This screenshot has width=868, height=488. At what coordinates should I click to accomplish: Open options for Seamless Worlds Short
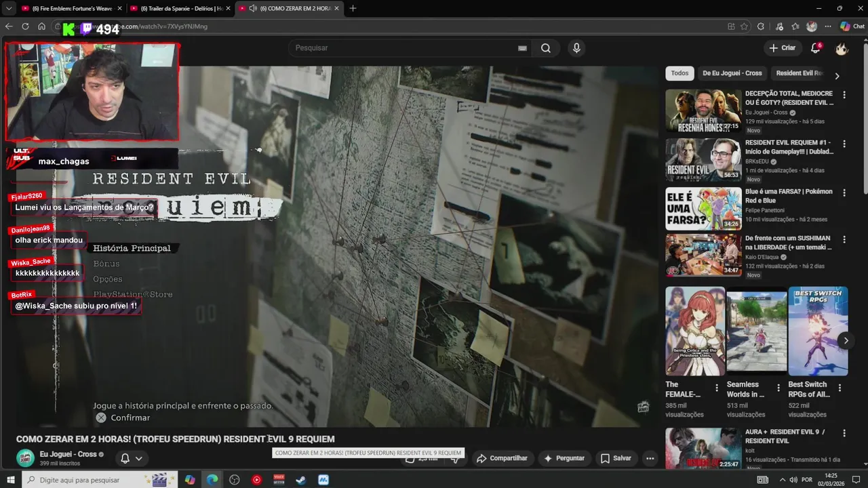[778, 388]
